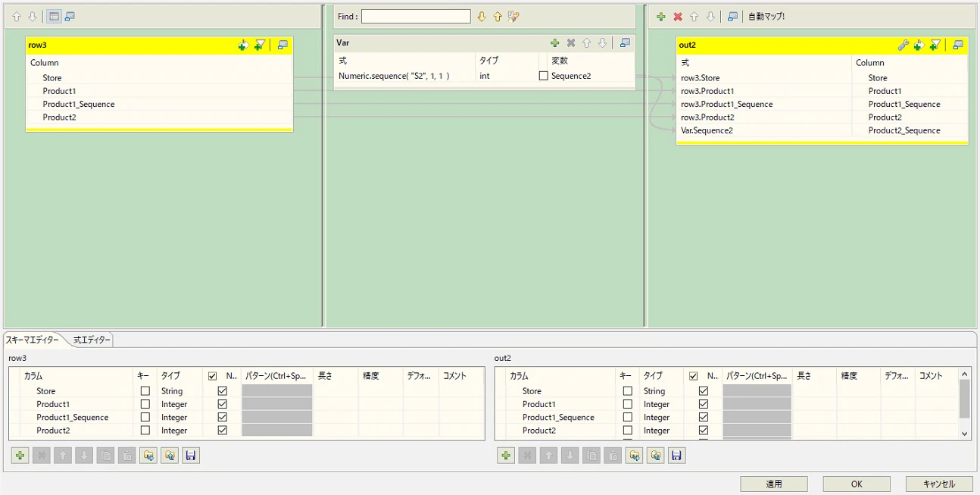The image size is (980, 495).
Task: Toggle key checkbox for Product2 in out2 schema
Action: [627, 430]
